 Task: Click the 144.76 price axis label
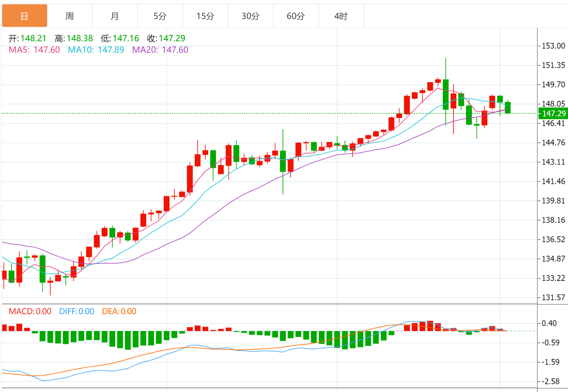(x=553, y=143)
